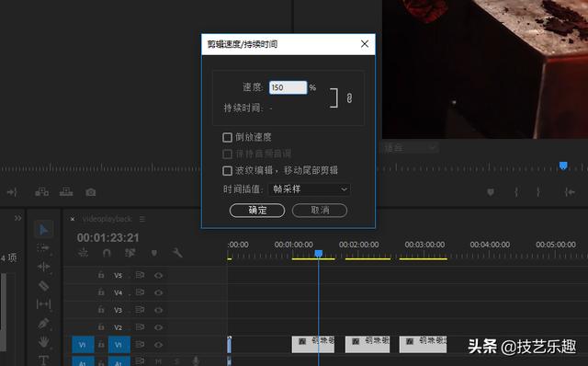Select the Ripple Edit tool
The width and height of the screenshot is (588, 366).
coord(43,267)
